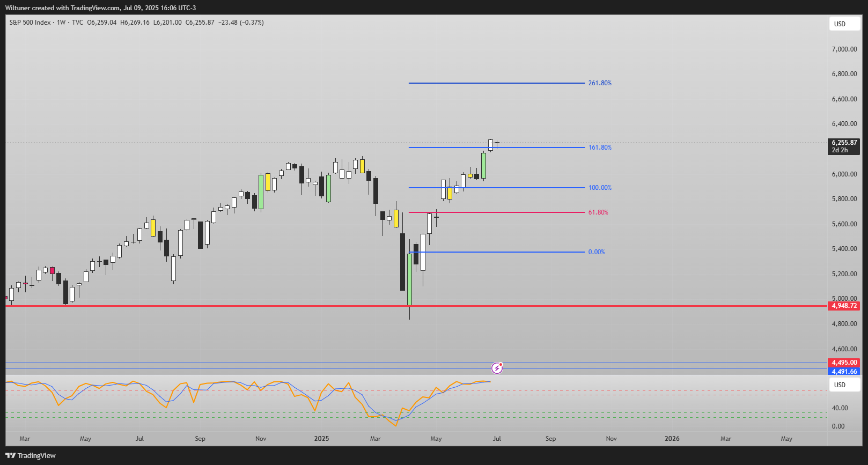This screenshot has height=465, width=868.
Task: Click the close value C6,255.87
Action: click(x=200, y=23)
